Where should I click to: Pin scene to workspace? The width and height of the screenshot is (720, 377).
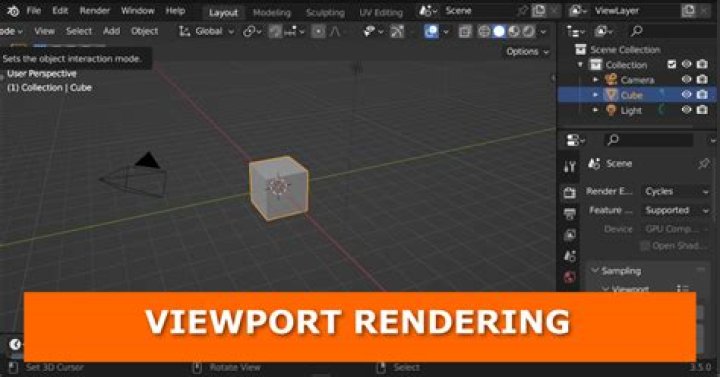pos(522,11)
